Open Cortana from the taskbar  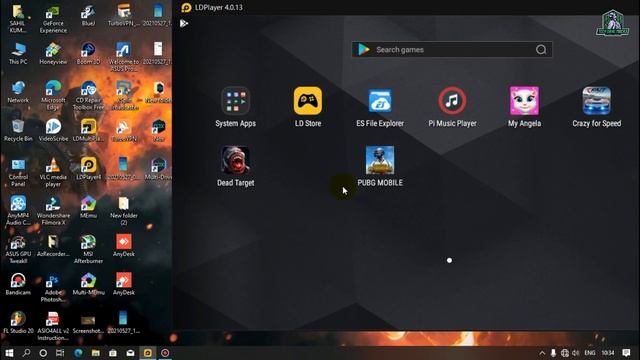click(x=43, y=353)
